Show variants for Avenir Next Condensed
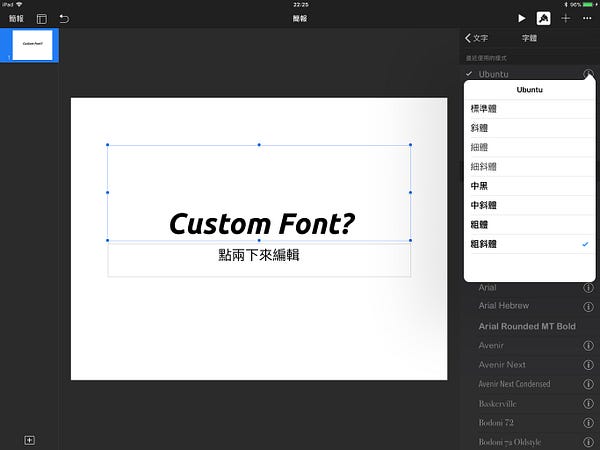The width and height of the screenshot is (600, 450). point(588,384)
